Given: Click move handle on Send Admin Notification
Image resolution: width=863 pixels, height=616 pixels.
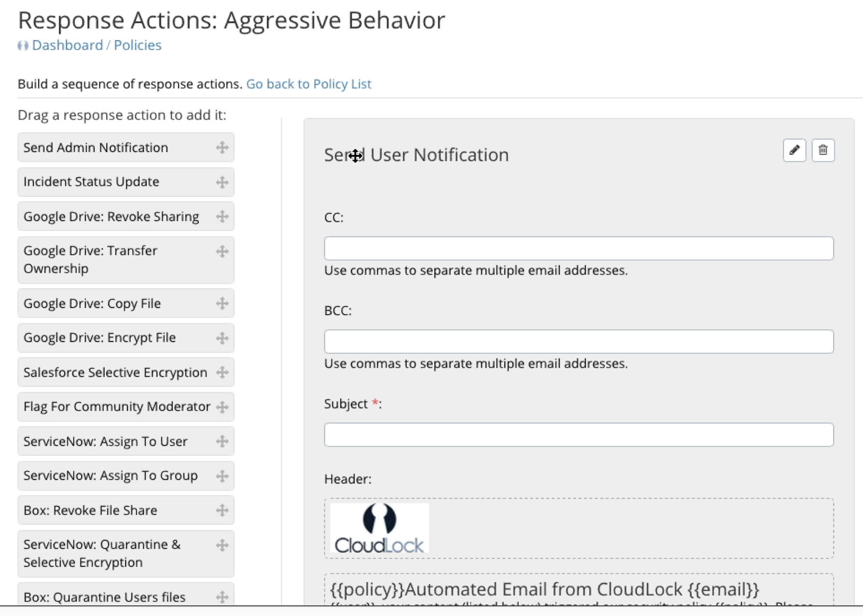Looking at the screenshot, I should tap(222, 147).
